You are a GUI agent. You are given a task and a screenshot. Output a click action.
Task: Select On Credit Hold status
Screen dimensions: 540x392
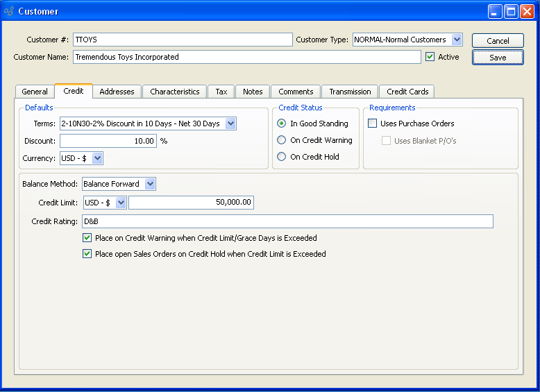point(282,157)
